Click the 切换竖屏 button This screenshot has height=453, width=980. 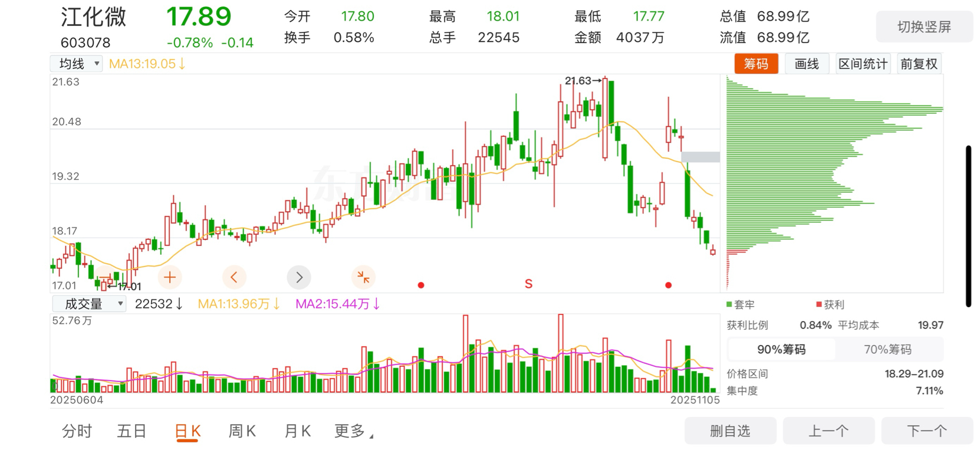point(924,27)
